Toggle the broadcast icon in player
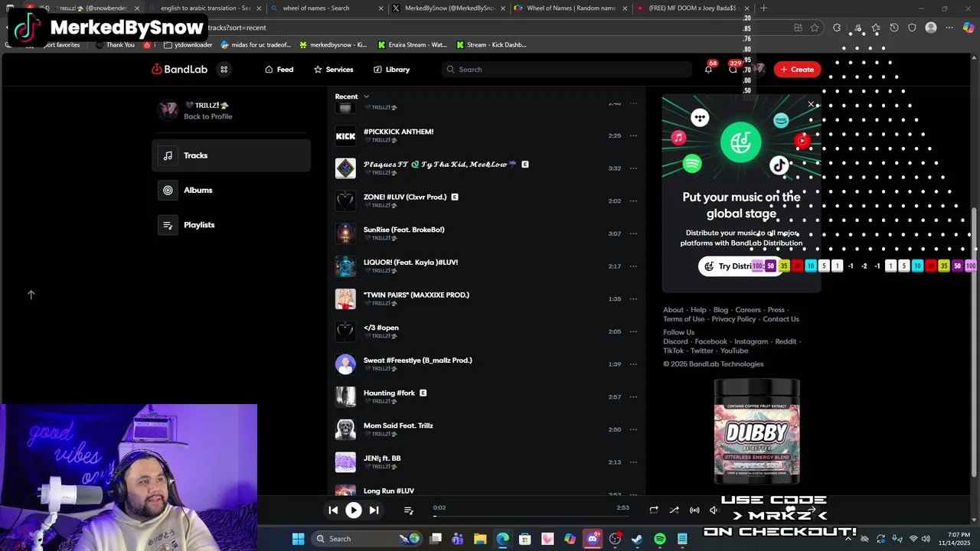Screen dimensions: 980x551 tap(694, 510)
